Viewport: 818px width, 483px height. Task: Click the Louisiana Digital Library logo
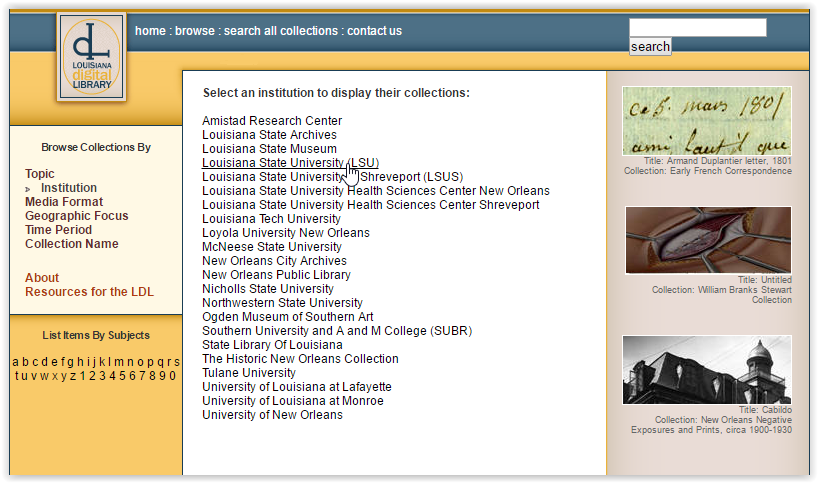[92, 57]
